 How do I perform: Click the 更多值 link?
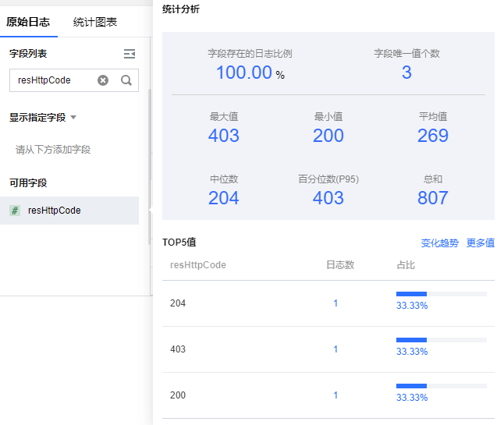481,243
